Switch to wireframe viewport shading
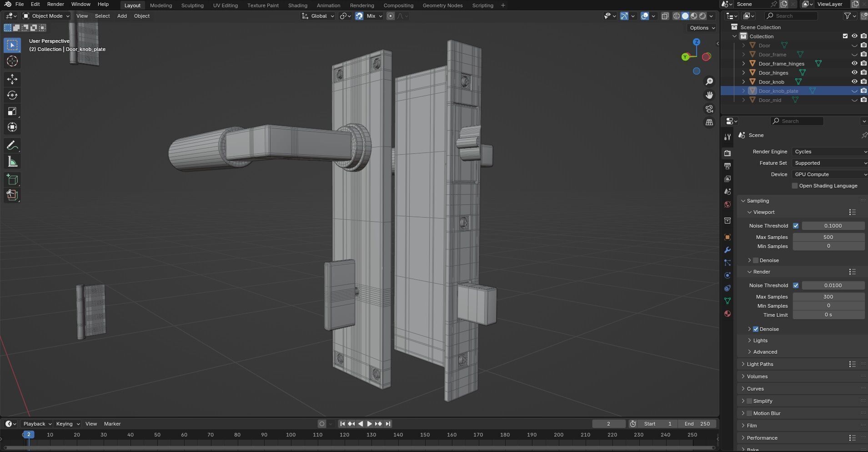Image resolution: width=868 pixels, height=452 pixels. 677,16
